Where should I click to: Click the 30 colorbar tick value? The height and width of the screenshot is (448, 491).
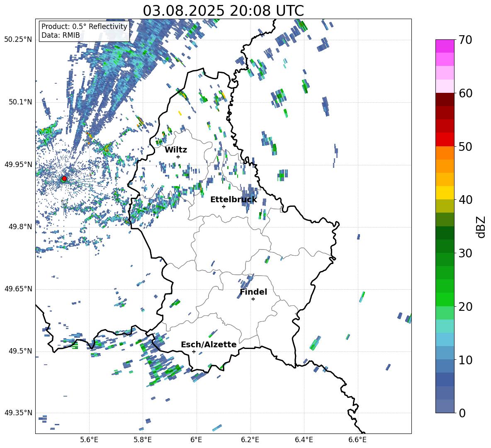point(465,253)
